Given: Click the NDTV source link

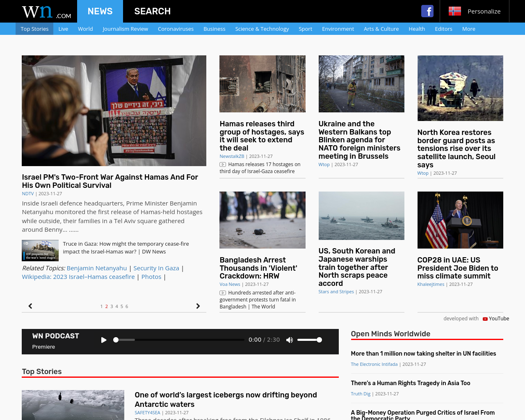Looking at the screenshot, I should click(x=28, y=194).
